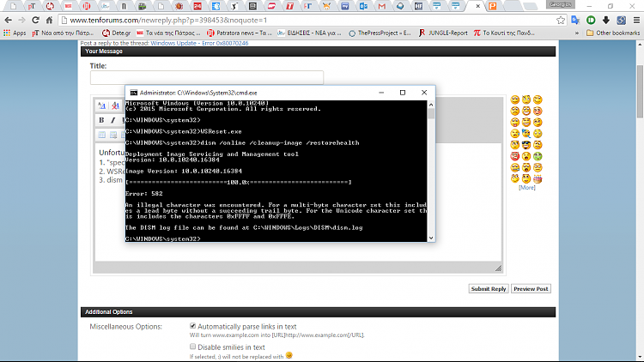
Task: Go back using the browser back arrow
Action: (9, 20)
